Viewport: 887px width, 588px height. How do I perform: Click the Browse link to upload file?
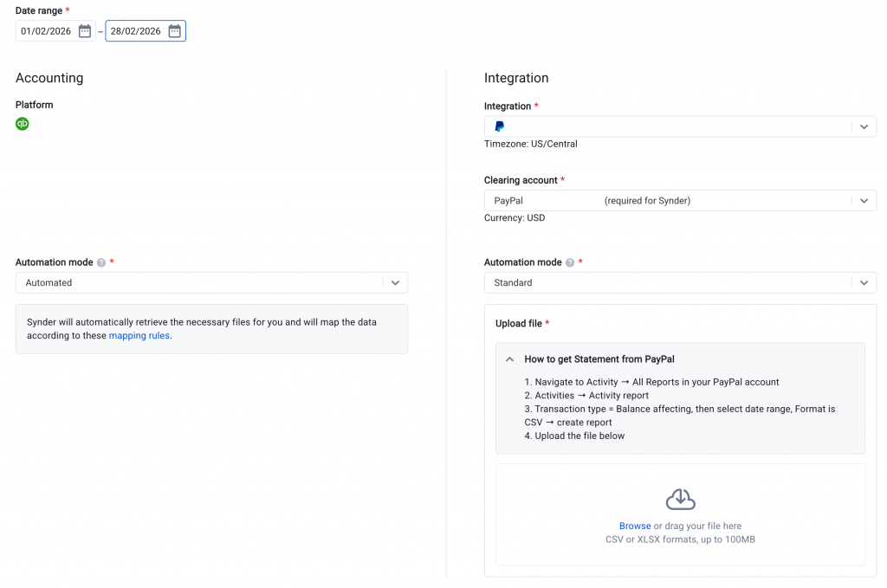point(635,526)
